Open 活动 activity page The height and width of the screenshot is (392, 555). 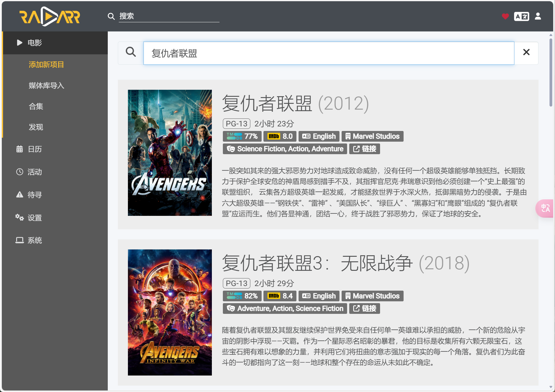(x=35, y=172)
